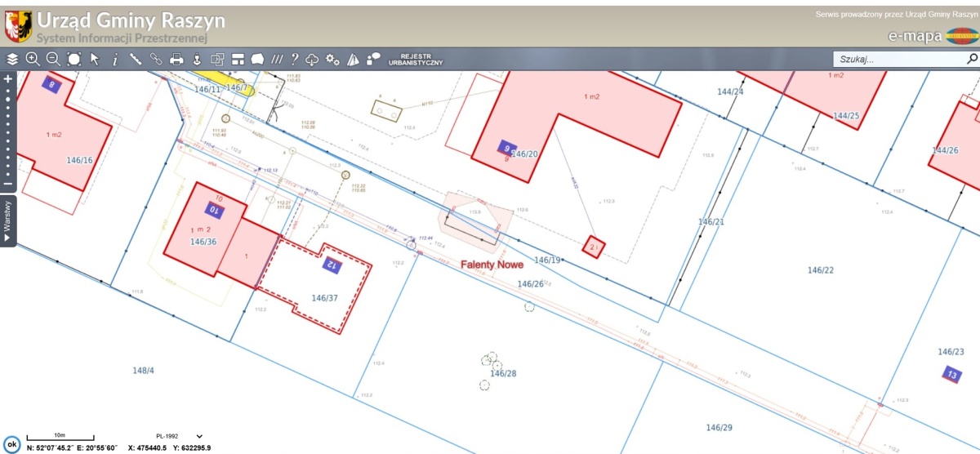980x454 pixels.
Task: Open the table layout panel icon
Action: tap(238, 59)
